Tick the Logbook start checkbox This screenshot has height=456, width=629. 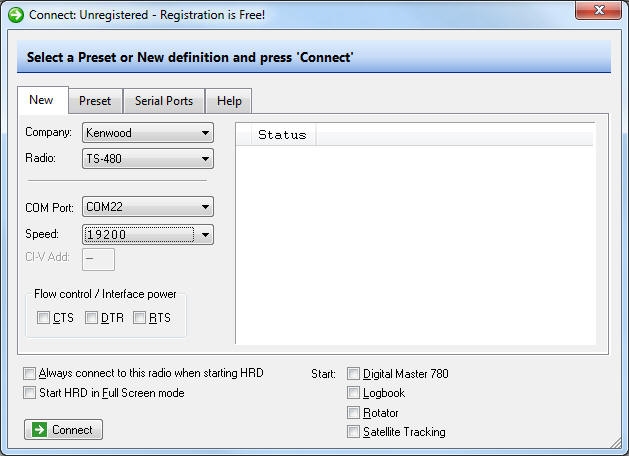(353, 393)
